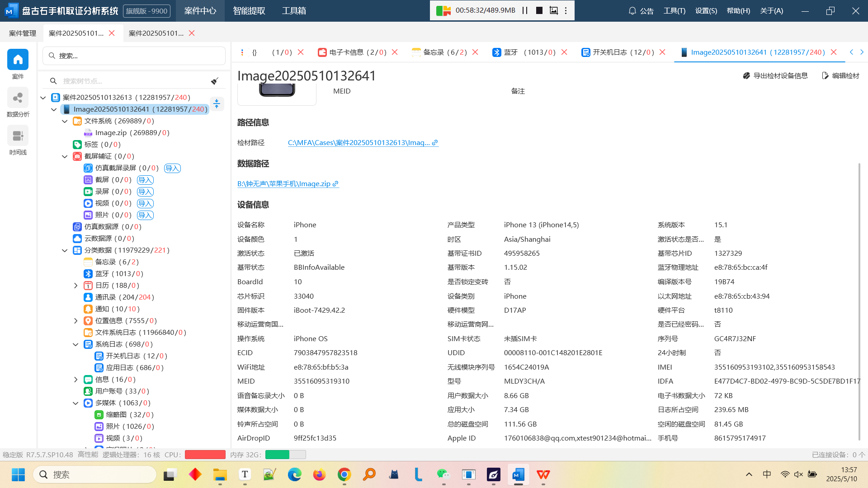Select 标签 node in tree

[97, 145]
